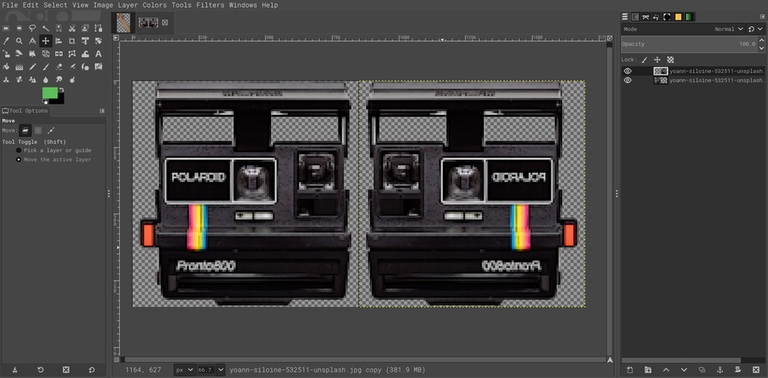Delete the layer using the bottom-right X icon
768x378 pixels.
[x=755, y=369]
